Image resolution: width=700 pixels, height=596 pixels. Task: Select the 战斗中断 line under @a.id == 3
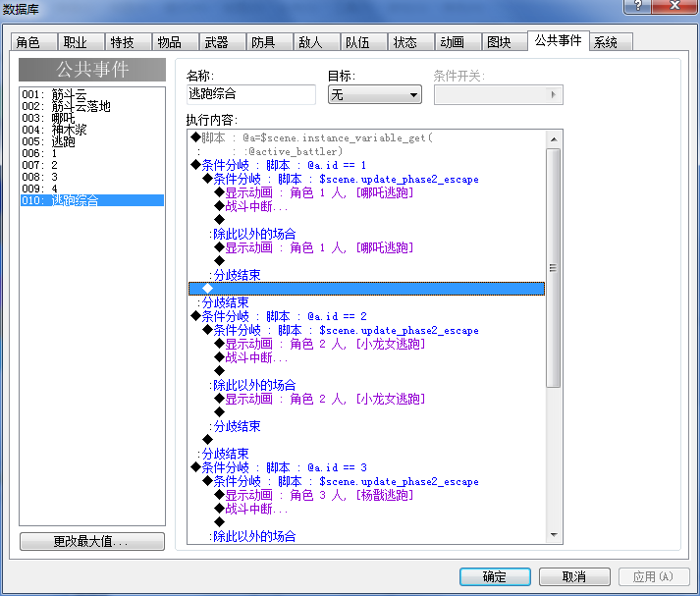[x=366, y=509]
